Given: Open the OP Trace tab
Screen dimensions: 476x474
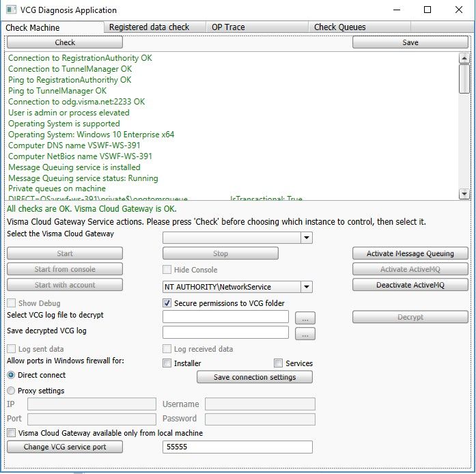Looking at the screenshot, I should coord(257,27).
